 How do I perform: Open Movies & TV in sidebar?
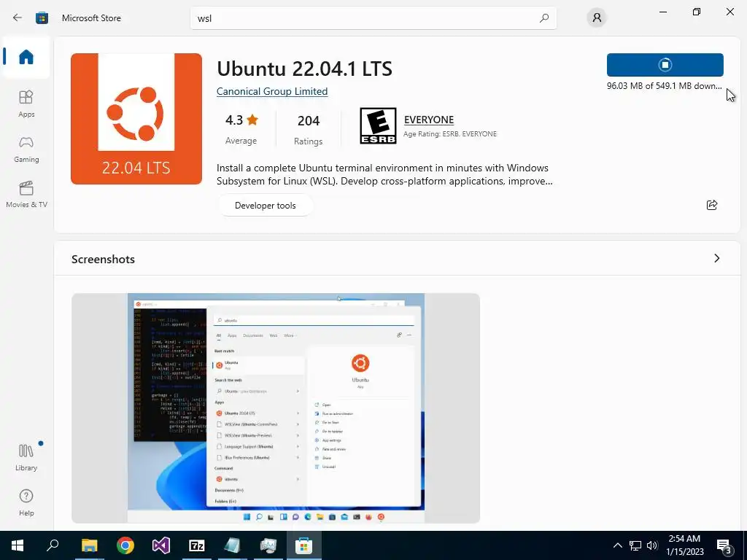pos(26,194)
